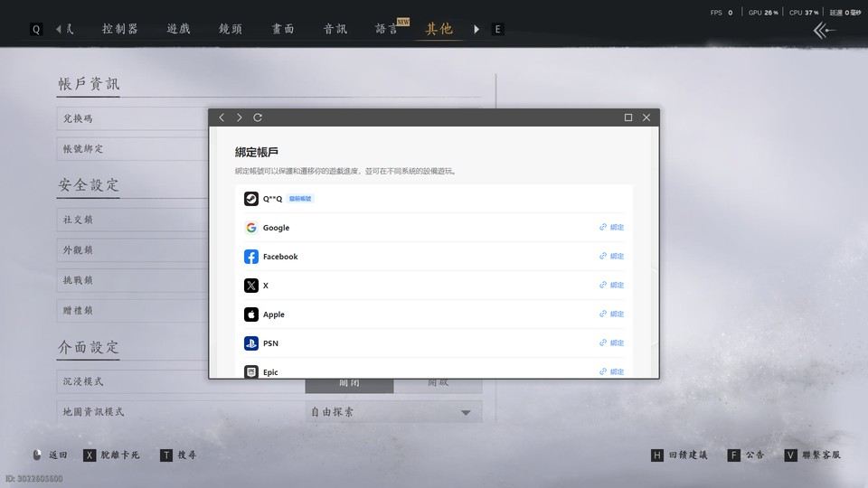Click the 聯繫客服 button

pyautogui.click(x=812, y=455)
